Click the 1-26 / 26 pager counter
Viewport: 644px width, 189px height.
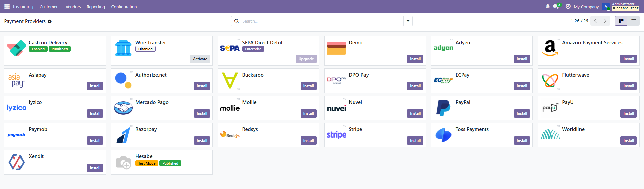tap(579, 21)
